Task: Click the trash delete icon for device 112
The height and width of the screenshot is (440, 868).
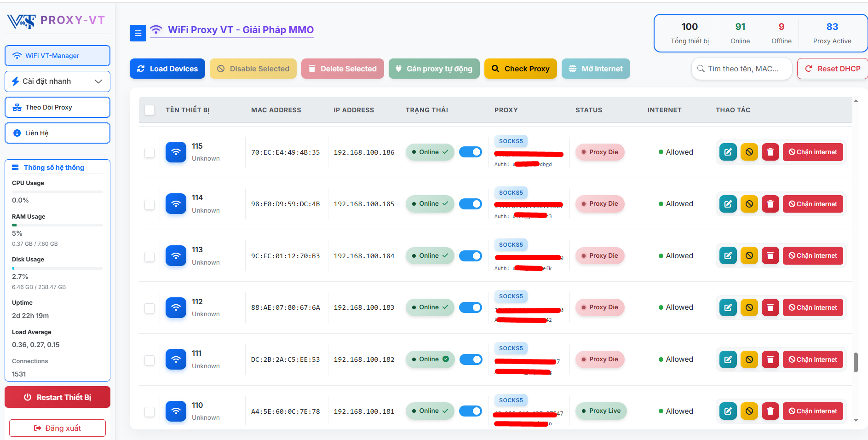Action: tap(770, 307)
